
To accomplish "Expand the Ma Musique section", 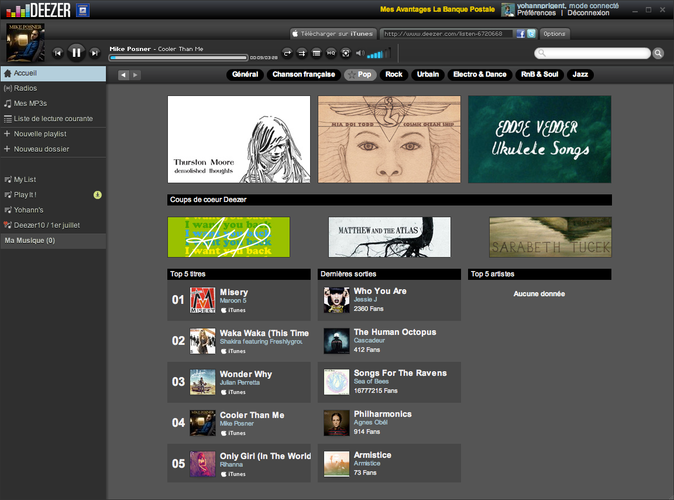I will (x=30, y=240).
